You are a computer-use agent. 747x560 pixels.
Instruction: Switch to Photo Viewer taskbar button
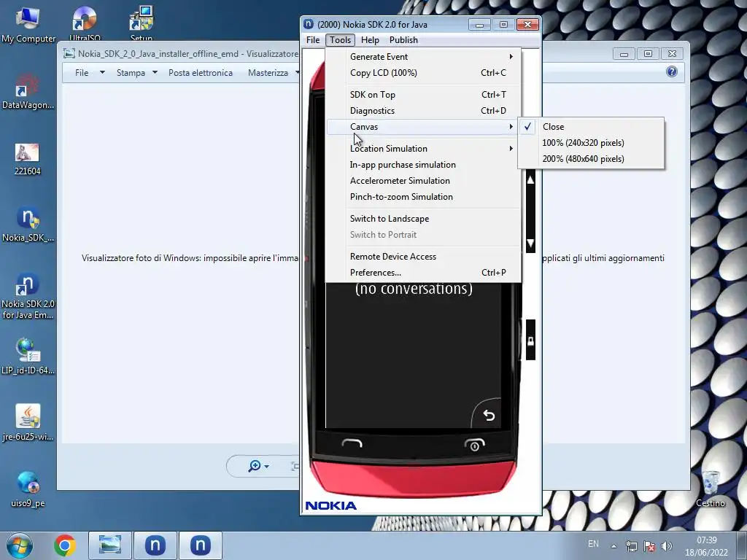coord(109,545)
